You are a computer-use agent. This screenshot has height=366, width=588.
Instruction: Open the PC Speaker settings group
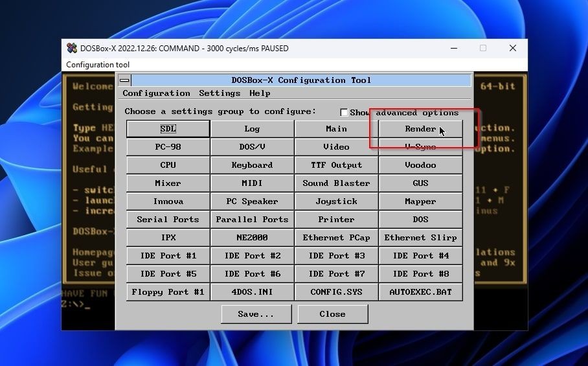[x=252, y=201]
